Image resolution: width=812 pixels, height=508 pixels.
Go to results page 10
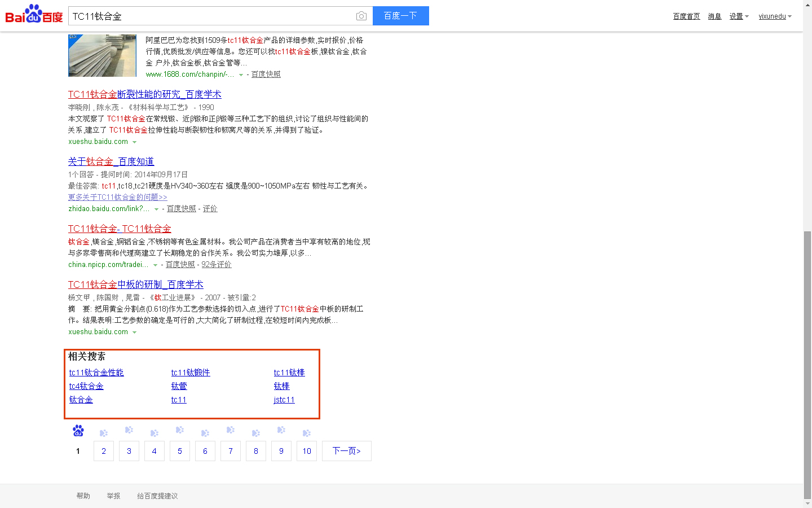point(307,451)
